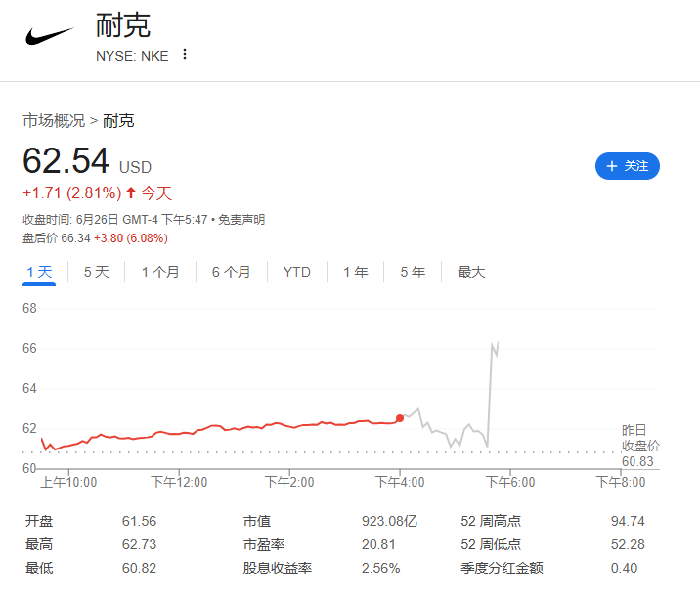Click the 股息收益率 value 2.56%
The width and height of the screenshot is (700, 598).
[381, 568]
